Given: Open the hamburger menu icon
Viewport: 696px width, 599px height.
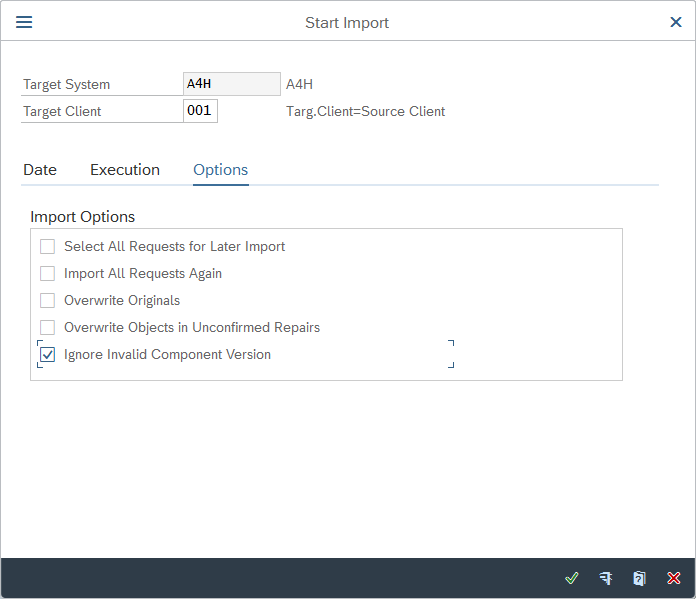Looking at the screenshot, I should click(x=24, y=22).
